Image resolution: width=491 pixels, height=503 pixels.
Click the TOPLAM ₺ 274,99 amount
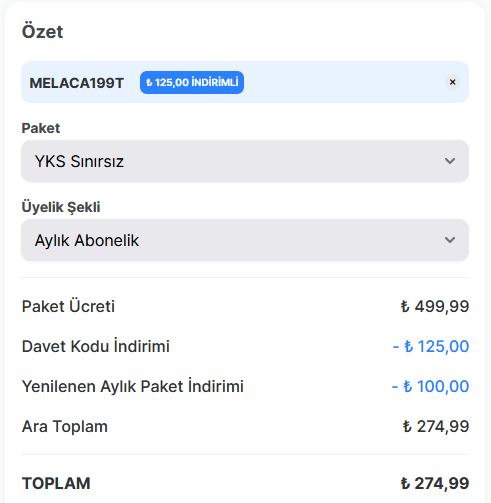435,483
